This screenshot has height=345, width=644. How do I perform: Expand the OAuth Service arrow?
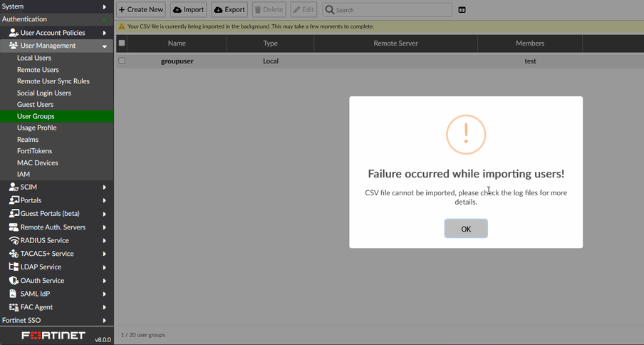104,281
